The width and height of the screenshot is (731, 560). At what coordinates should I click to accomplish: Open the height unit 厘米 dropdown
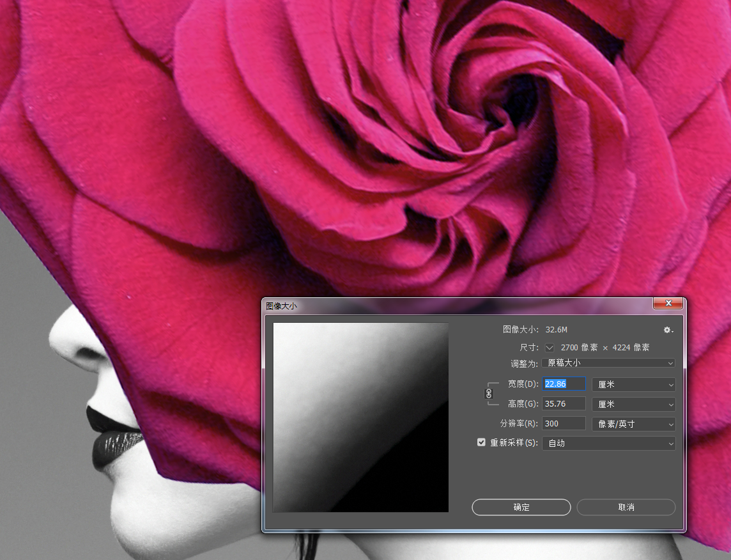click(634, 404)
